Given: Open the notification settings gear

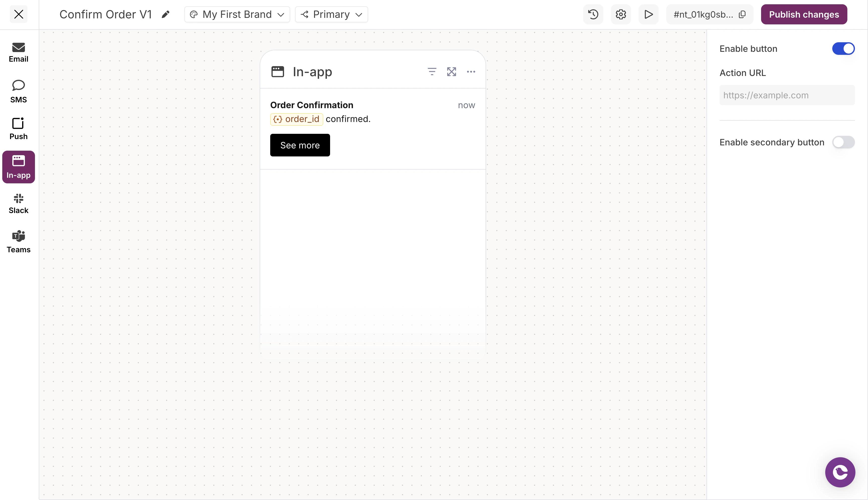Looking at the screenshot, I should (x=621, y=14).
